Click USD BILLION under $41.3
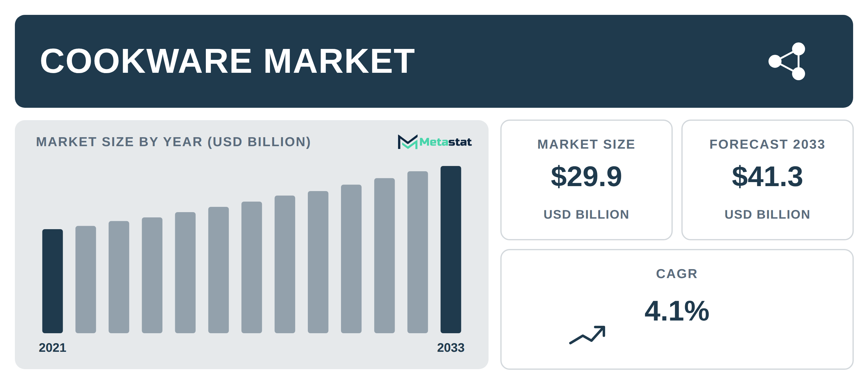Viewport: 868px width, 384px height. (x=767, y=214)
